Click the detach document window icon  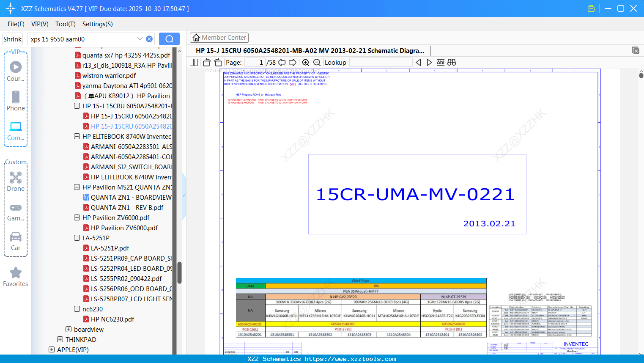(x=636, y=50)
